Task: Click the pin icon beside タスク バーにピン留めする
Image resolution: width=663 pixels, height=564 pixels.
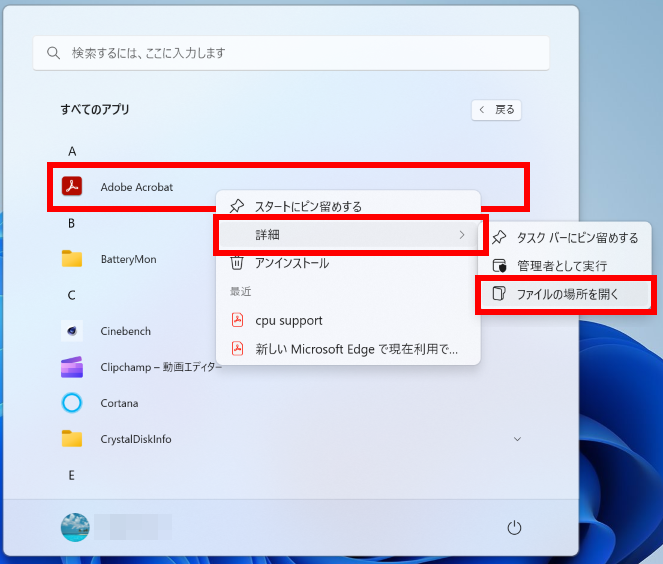Action: pos(499,238)
